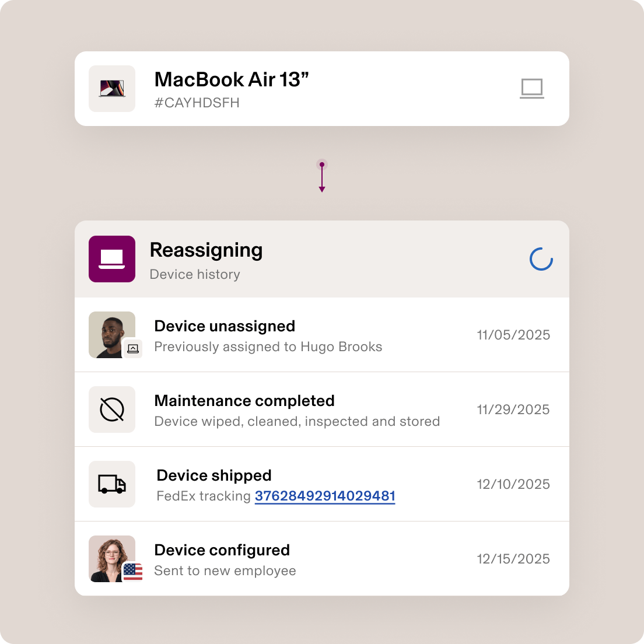Viewport: 644px width, 644px height.
Task: Click the blue loading spinner in Reassigning header
Action: click(541, 258)
